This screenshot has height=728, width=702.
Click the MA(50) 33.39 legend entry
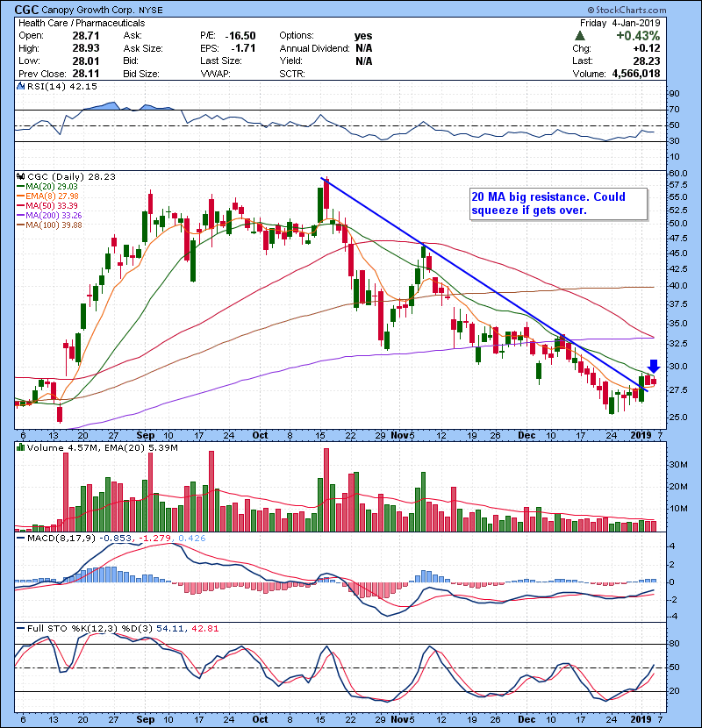(x=48, y=205)
